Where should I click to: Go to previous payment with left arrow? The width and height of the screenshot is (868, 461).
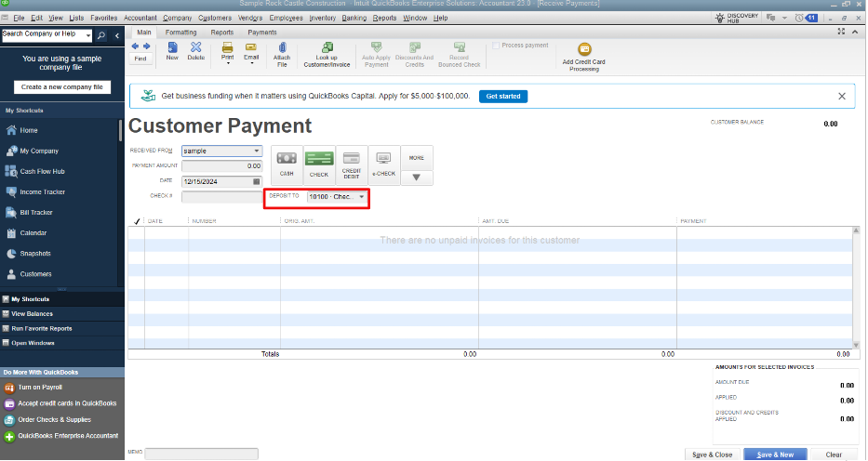coord(135,46)
